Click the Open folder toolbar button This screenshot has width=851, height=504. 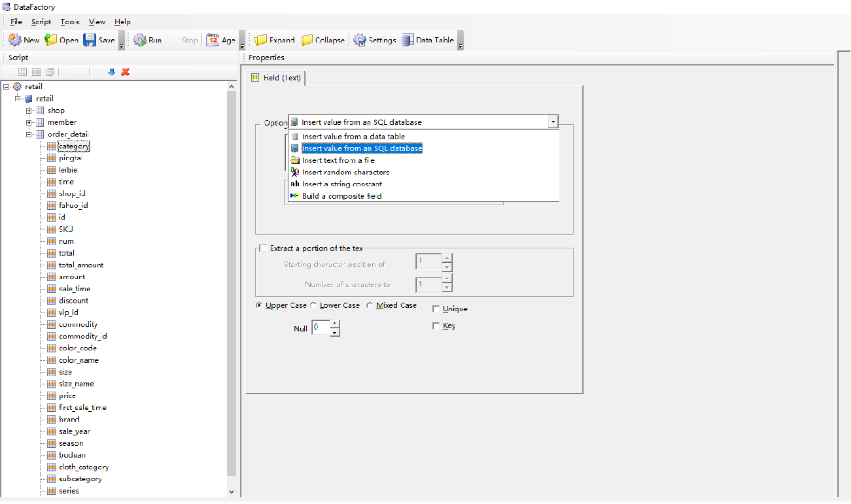(x=61, y=40)
